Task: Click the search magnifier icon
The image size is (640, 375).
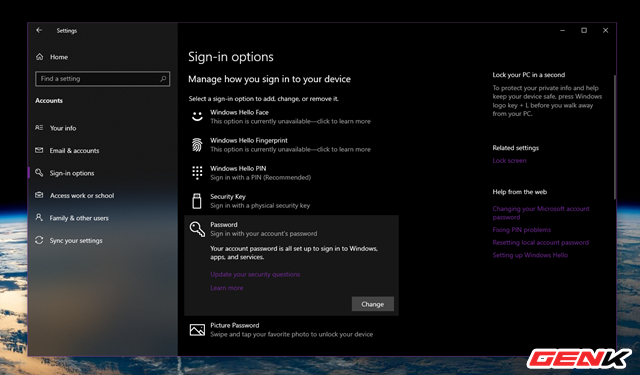Action: pyautogui.click(x=163, y=79)
